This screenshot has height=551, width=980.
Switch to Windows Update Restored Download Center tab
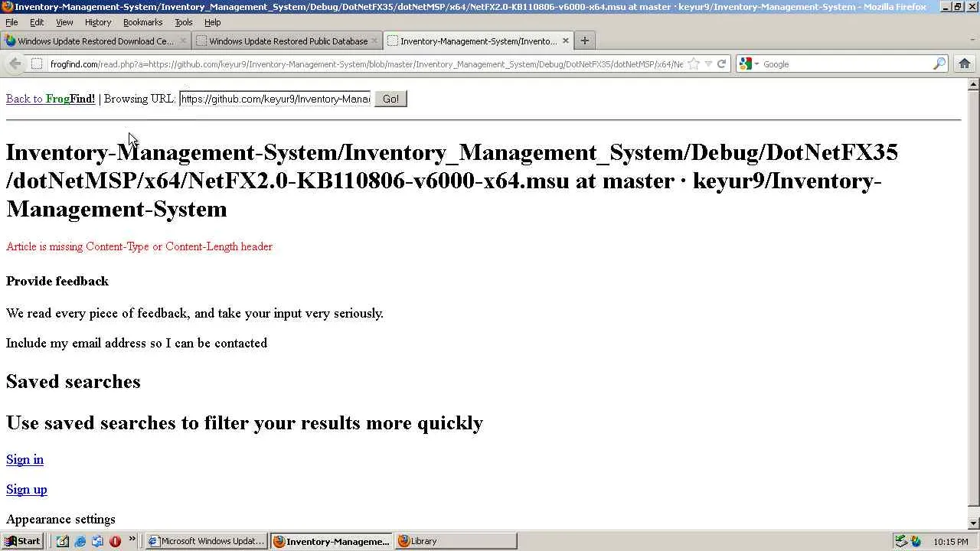(x=95, y=41)
